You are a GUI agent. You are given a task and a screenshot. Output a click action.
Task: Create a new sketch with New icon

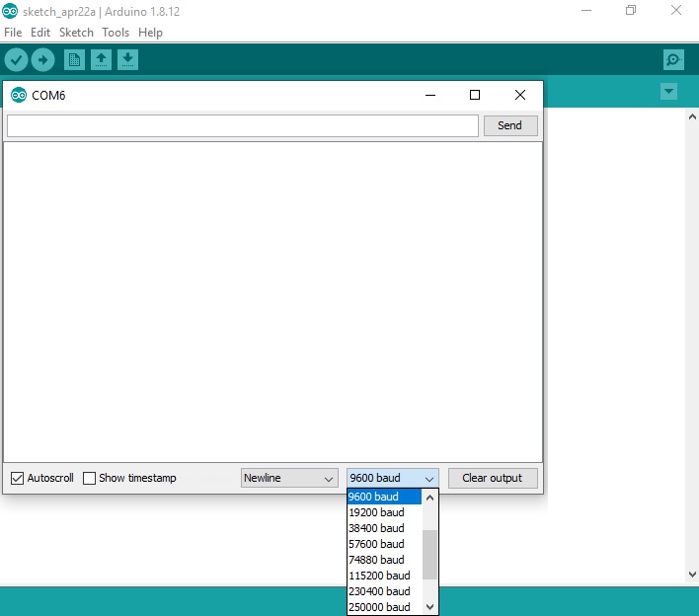click(x=74, y=60)
